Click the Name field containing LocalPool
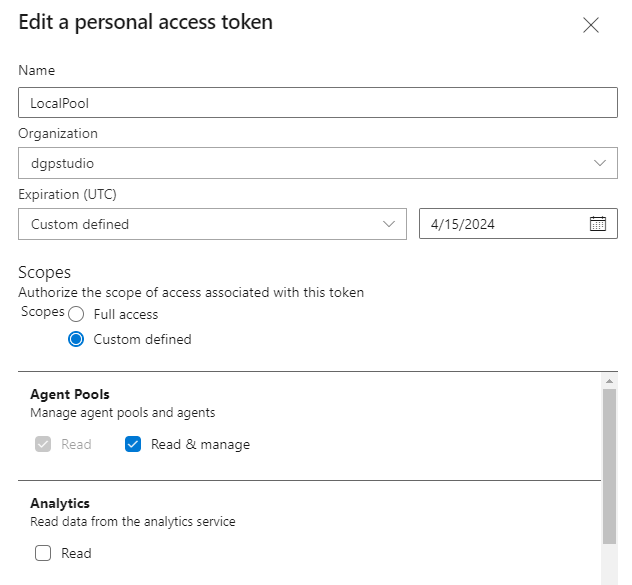The width and height of the screenshot is (632, 585). coord(317,103)
